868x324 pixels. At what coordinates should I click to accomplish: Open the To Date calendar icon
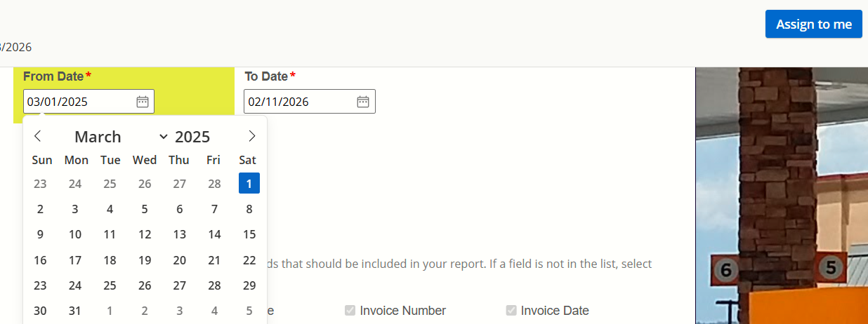(363, 102)
